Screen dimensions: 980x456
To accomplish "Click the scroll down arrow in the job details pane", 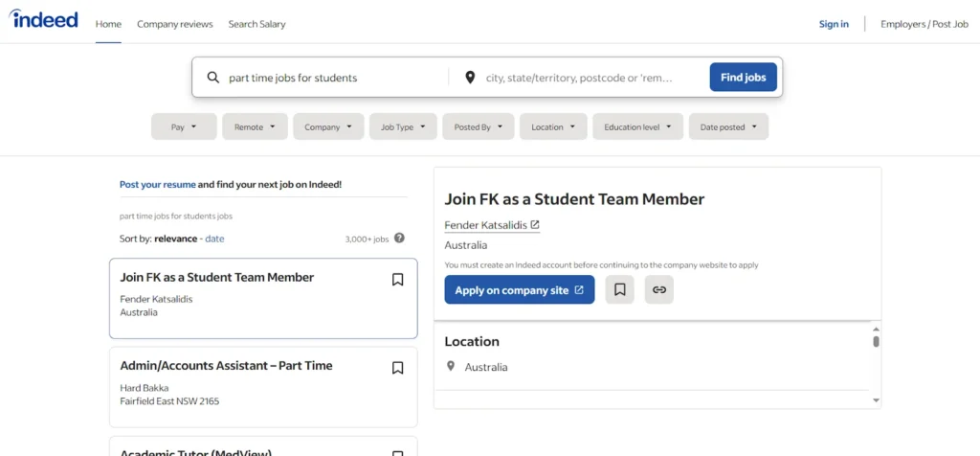I will pos(877,400).
